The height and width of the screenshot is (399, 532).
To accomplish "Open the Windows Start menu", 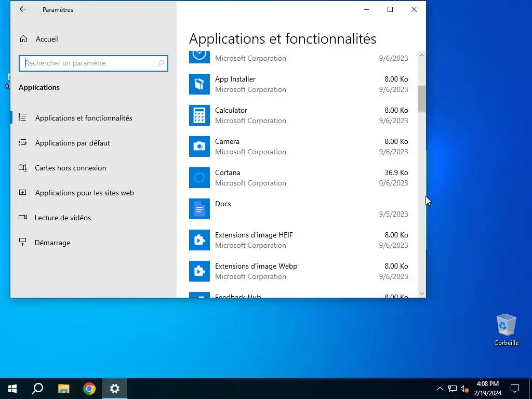I will tap(12, 389).
